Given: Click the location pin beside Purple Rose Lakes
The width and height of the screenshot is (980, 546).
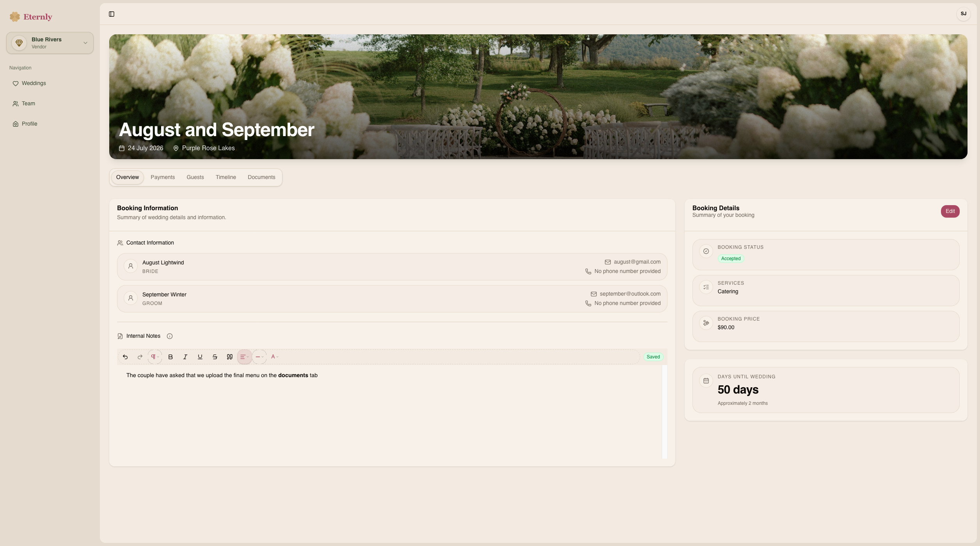Looking at the screenshot, I should 176,148.
